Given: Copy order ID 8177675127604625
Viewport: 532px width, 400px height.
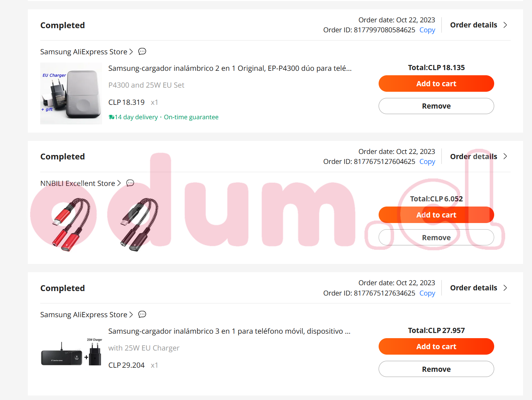Looking at the screenshot, I should coord(427,162).
